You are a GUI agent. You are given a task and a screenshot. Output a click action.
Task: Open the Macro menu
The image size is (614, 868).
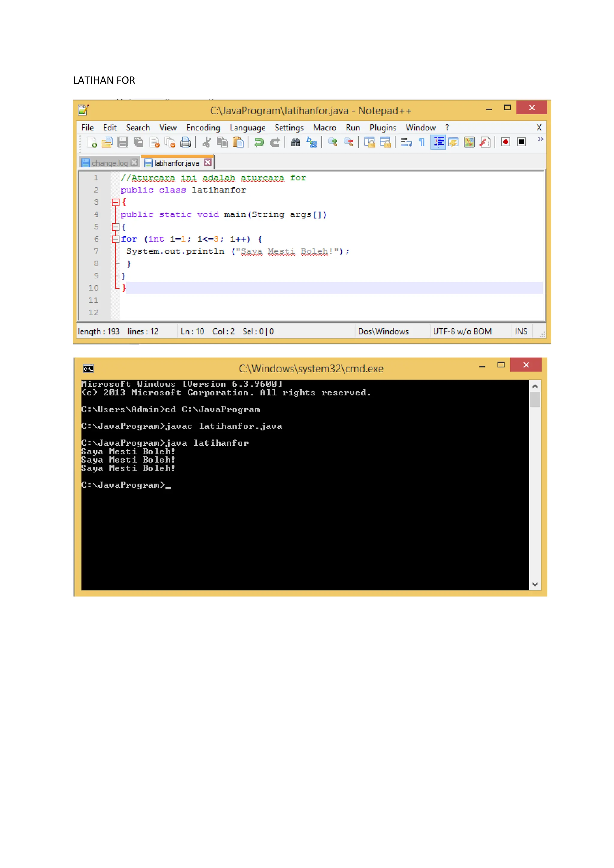pyautogui.click(x=324, y=128)
